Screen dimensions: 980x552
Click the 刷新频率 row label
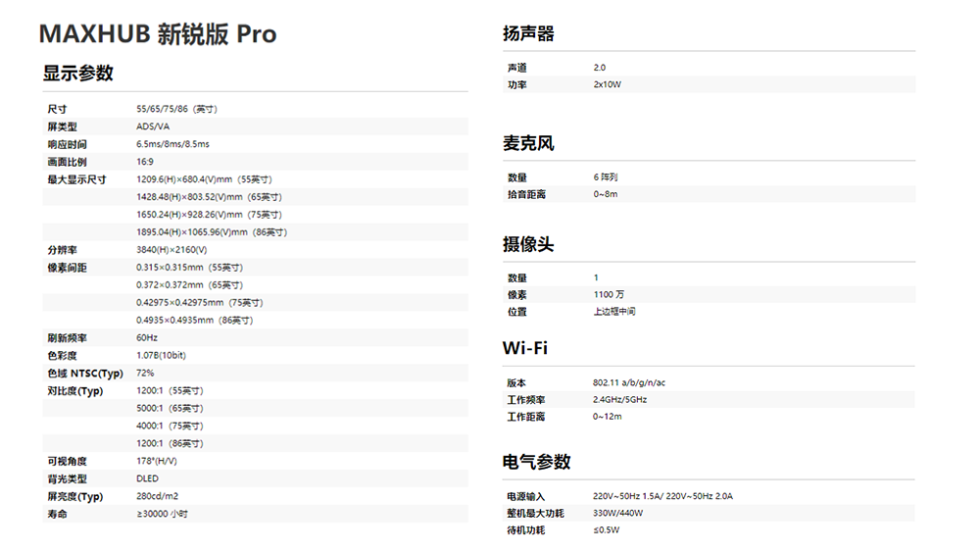pos(67,338)
